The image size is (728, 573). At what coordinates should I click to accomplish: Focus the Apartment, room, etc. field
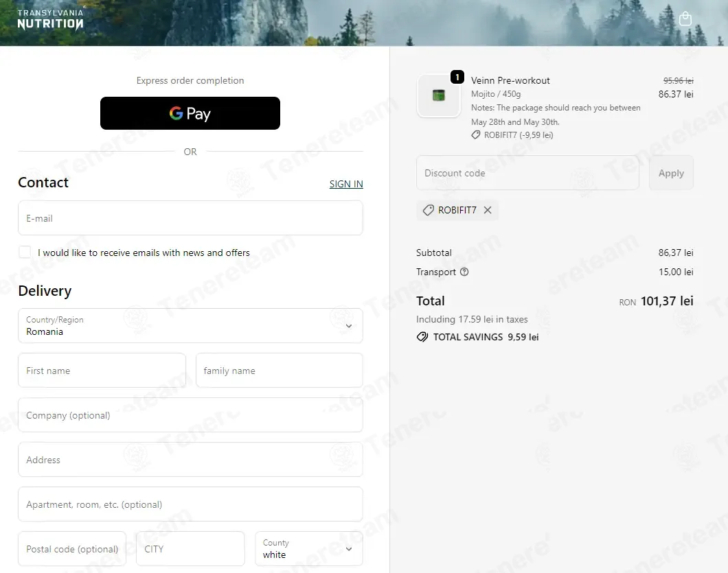click(190, 504)
